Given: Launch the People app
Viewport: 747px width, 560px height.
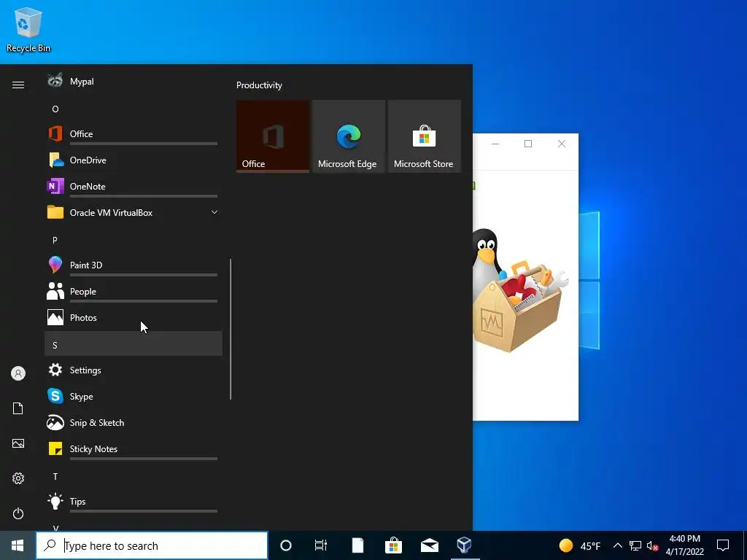Looking at the screenshot, I should pos(133,292).
